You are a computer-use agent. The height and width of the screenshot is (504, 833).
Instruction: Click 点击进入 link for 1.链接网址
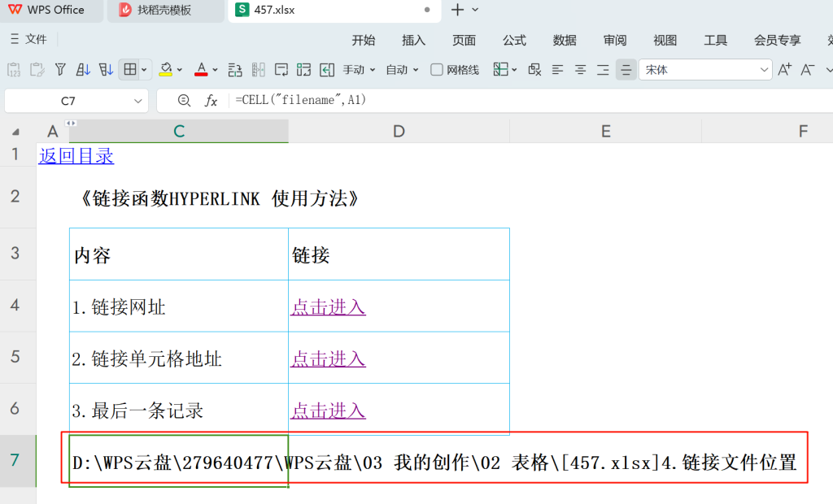click(x=328, y=307)
